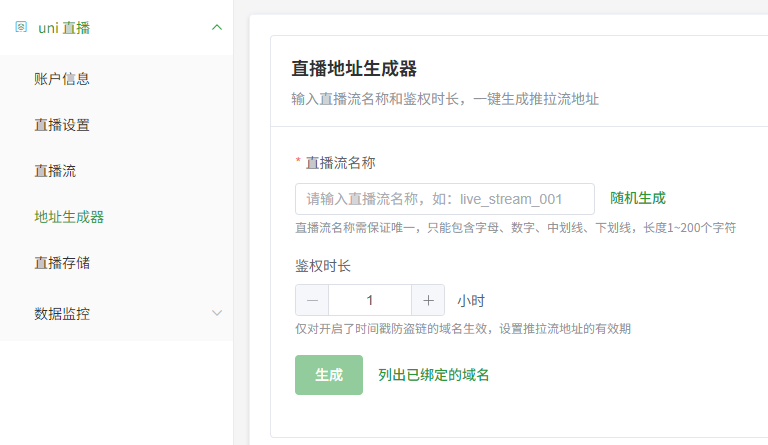Click the 鉴权时长 number field
Viewport: 768px width, 445px height.
click(x=370, y=300)
